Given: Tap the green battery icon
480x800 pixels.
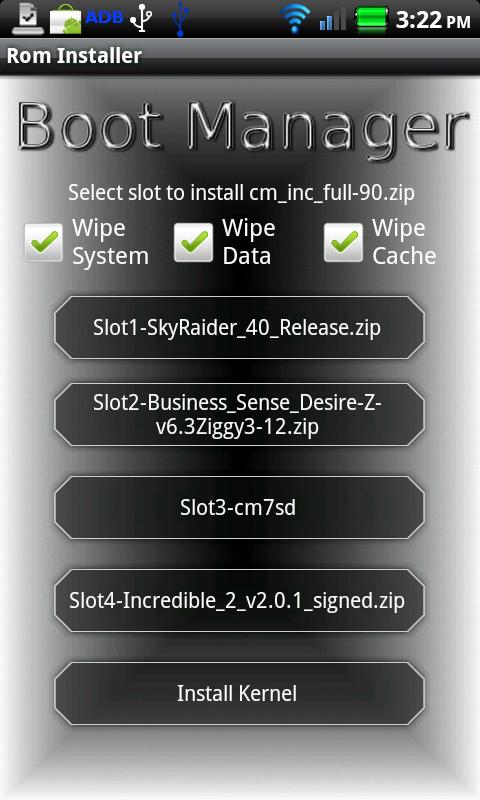Looking at the screenshot, I should [x=371, y=19].
